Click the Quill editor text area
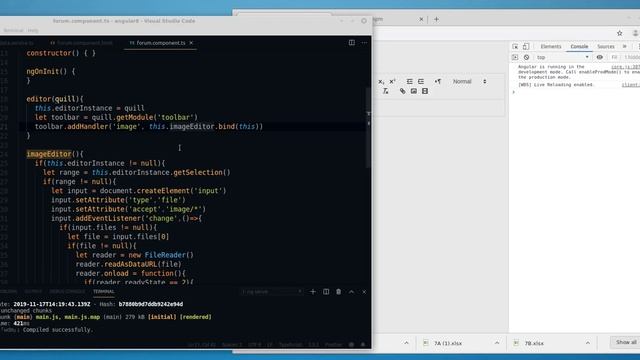Screen dimensions: 640x360 coord(440,108)
